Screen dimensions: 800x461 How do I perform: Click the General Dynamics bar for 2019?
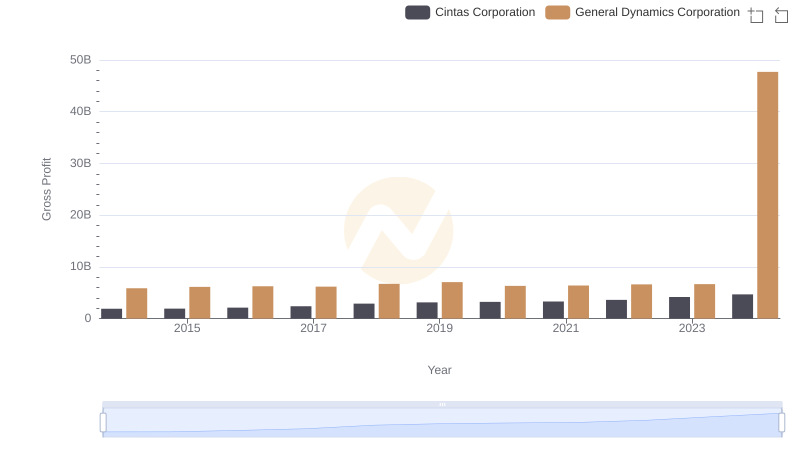click(452, 300)
